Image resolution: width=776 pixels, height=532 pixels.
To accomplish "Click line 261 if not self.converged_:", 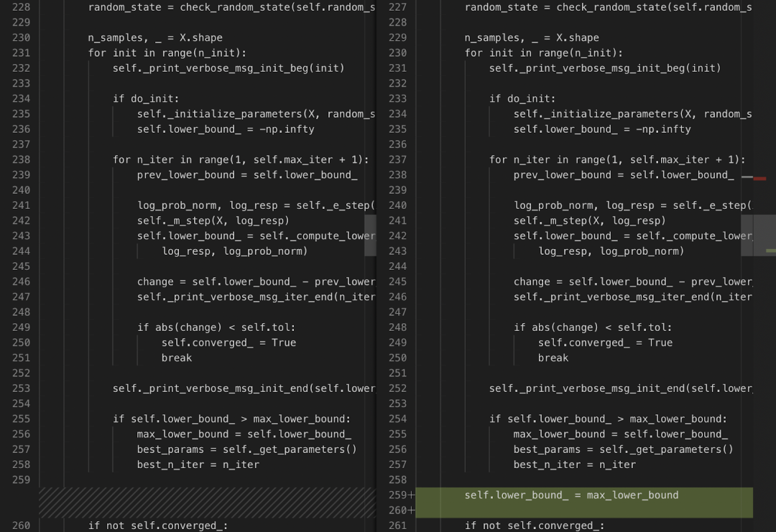I will pos(535,526).
